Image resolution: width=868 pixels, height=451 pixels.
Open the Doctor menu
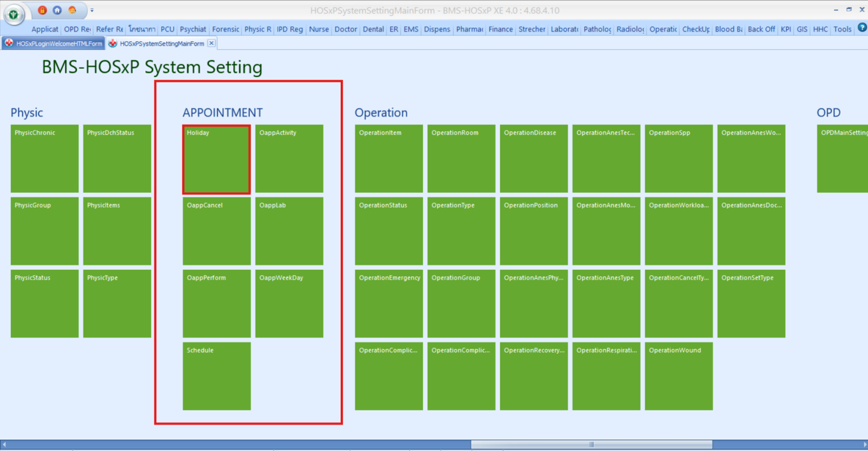[x=346, y=29]
